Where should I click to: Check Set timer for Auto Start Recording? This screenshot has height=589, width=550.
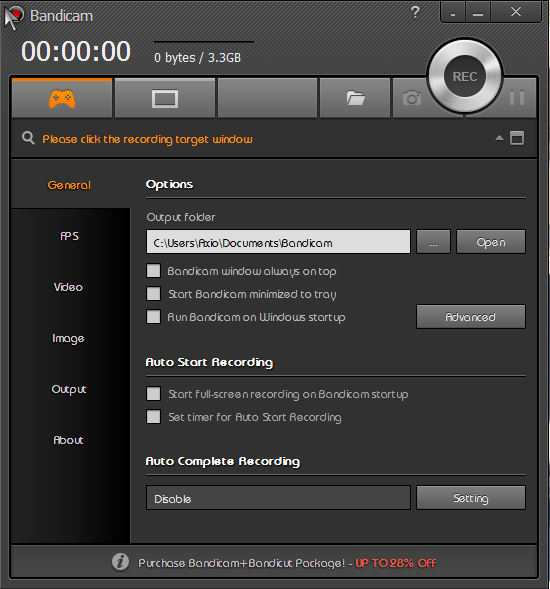click(153, 417)
